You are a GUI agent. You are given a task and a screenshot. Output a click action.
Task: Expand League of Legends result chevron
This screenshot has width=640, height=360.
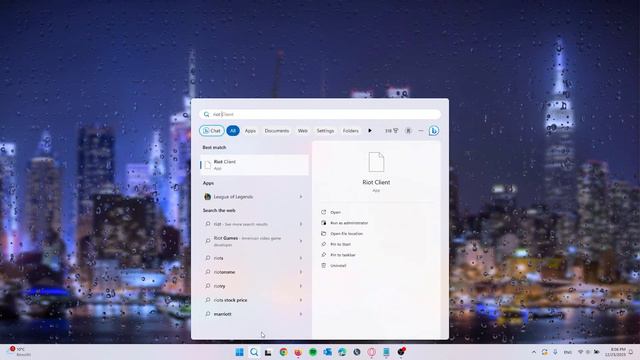point(301,197)
